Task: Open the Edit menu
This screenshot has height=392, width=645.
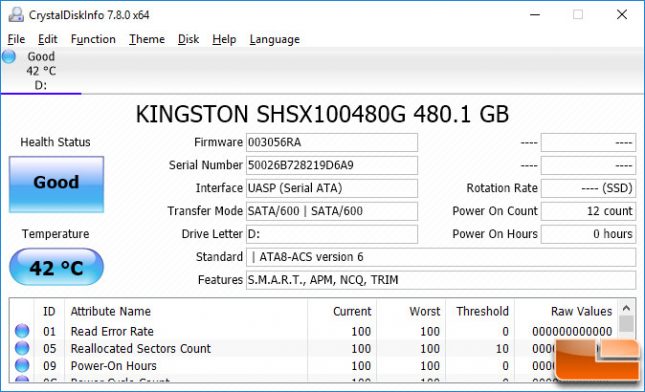Action: coord(47,39)
